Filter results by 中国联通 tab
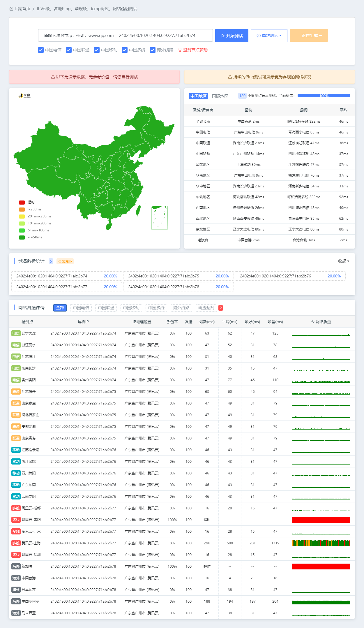 tap(106, 308)
